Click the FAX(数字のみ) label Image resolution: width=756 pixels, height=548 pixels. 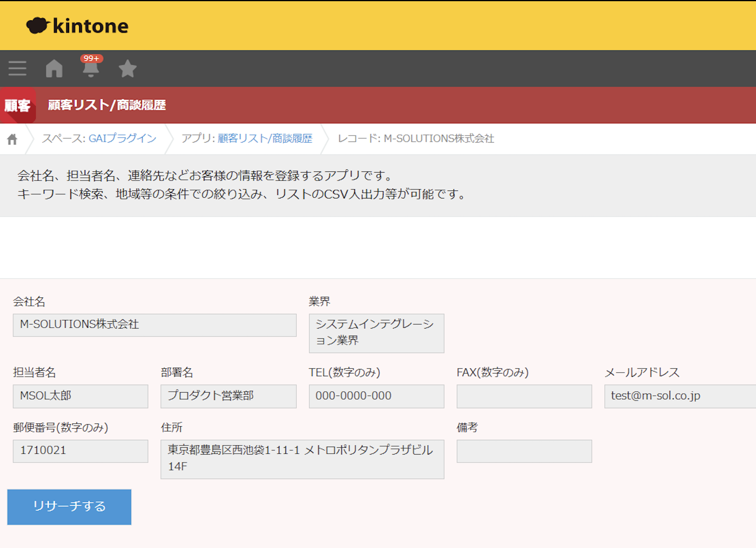coord(492,372)
